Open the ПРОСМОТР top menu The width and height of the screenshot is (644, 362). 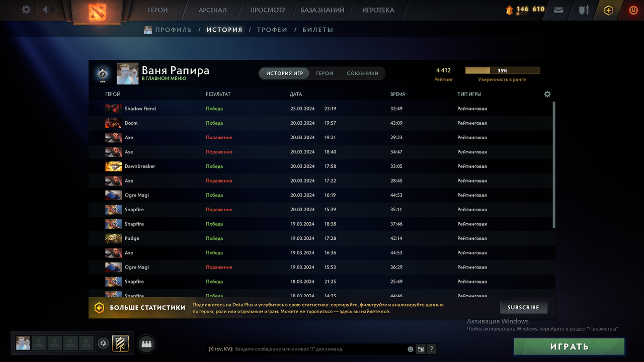tap(268, 10)
